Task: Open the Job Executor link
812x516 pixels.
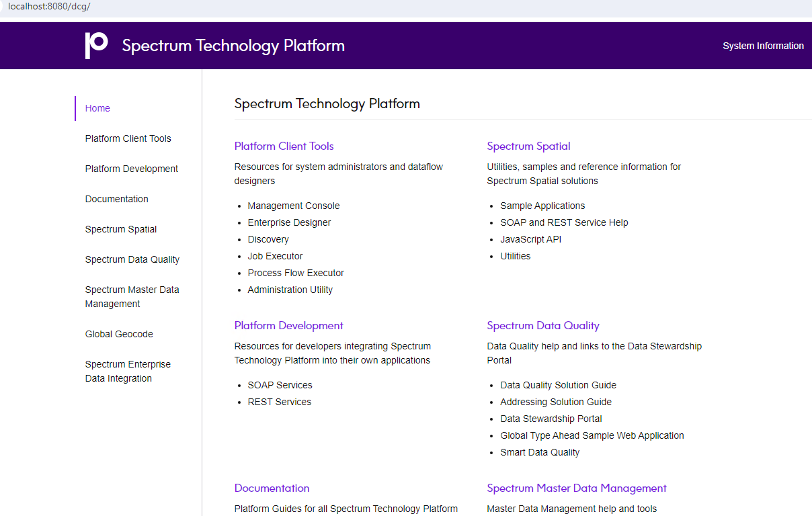Action: point(275,256)
